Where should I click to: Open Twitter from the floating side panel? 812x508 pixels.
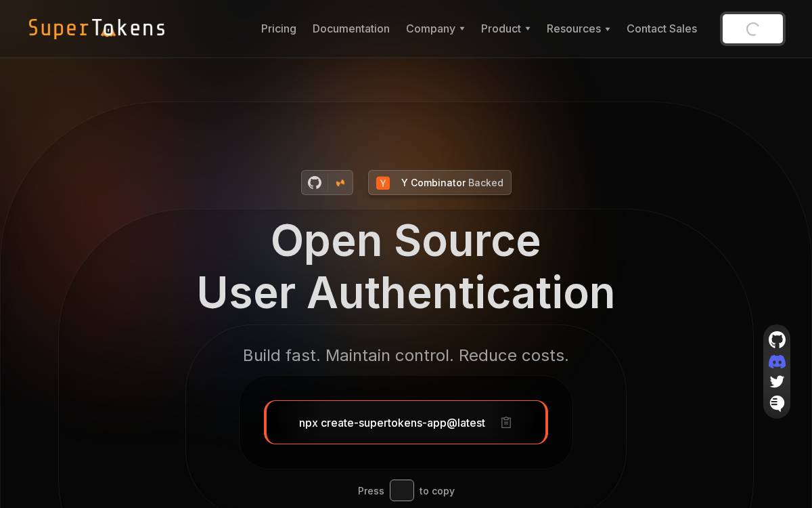pyautogui.click(x=777, y=382)
